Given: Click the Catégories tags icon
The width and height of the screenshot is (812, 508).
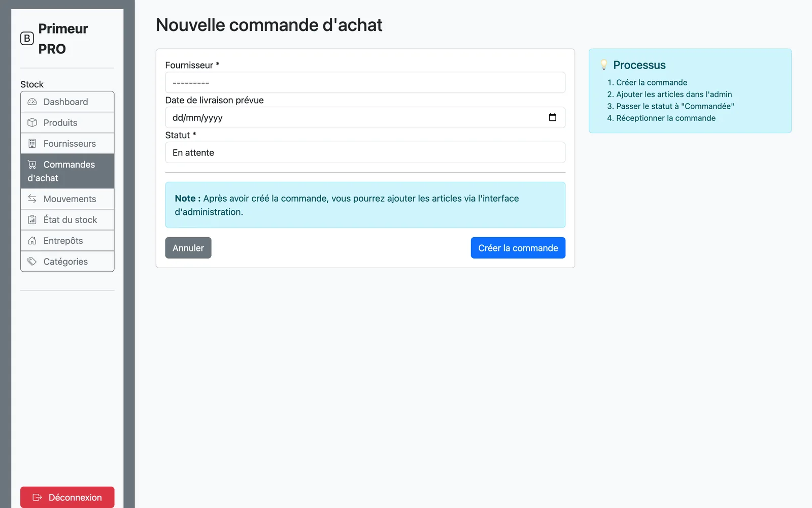Looking at the screenshot, I should [x=32, y=261].
